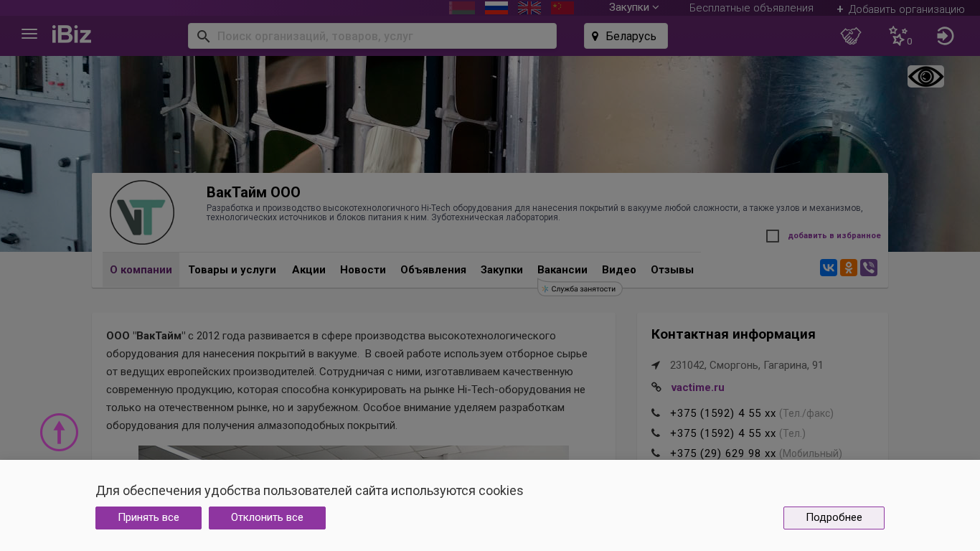Toggle the accessibility eye icon
Screen dimensions: 980x551
coord(925,77)
